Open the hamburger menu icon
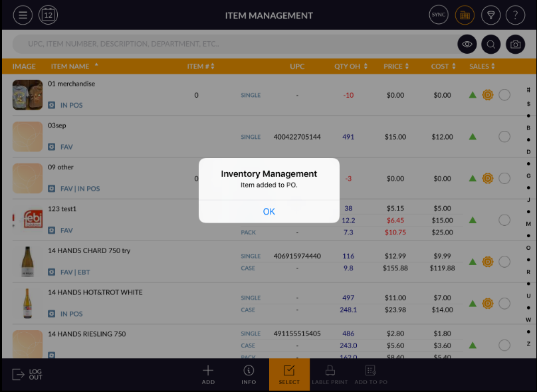This screenshot has width=537, height=392. 23,15
